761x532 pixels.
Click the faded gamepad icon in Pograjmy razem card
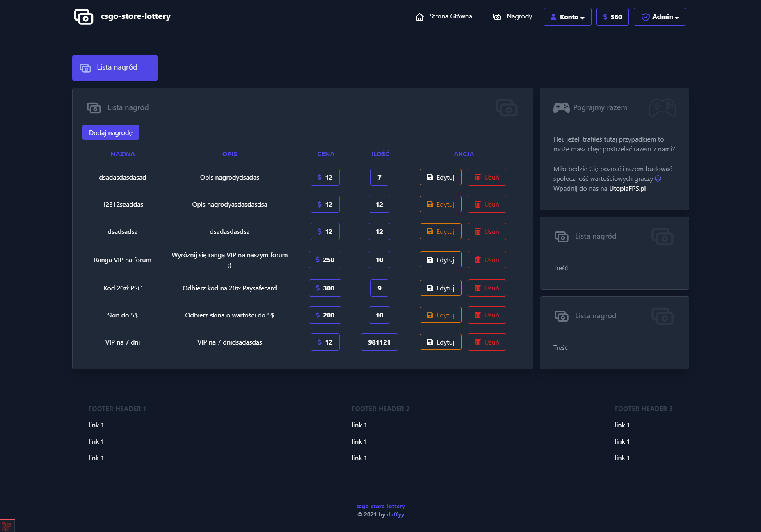pos(663,108)
